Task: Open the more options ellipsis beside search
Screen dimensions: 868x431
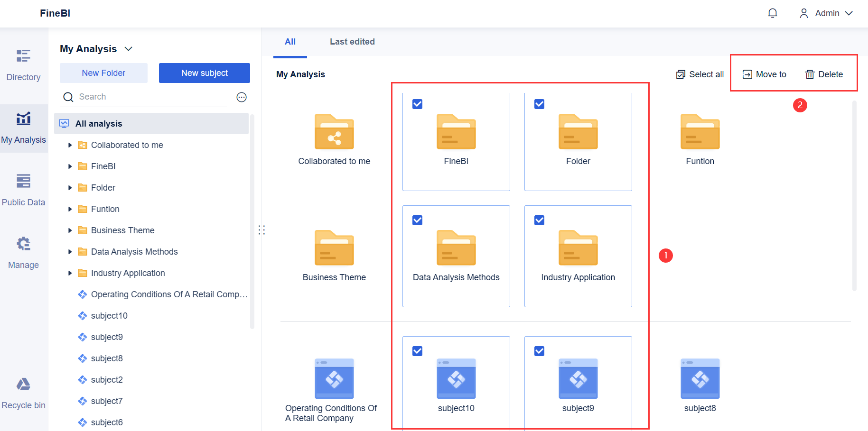Action: (242, 97)
